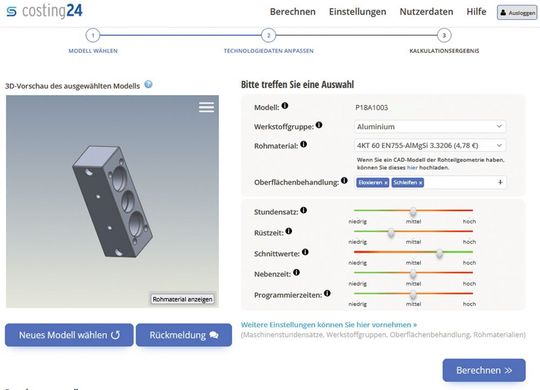The image size is (540, 390).
Task: Follow the 'hier' upload link
Action: click(x=412, y=167)
